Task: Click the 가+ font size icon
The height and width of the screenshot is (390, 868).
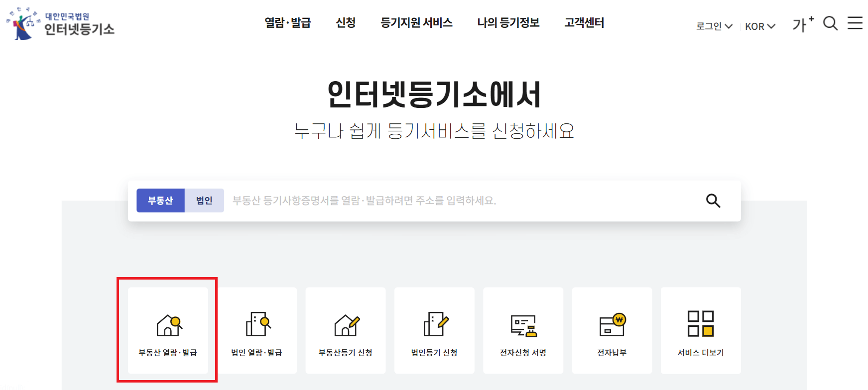Action: [803, 24]
